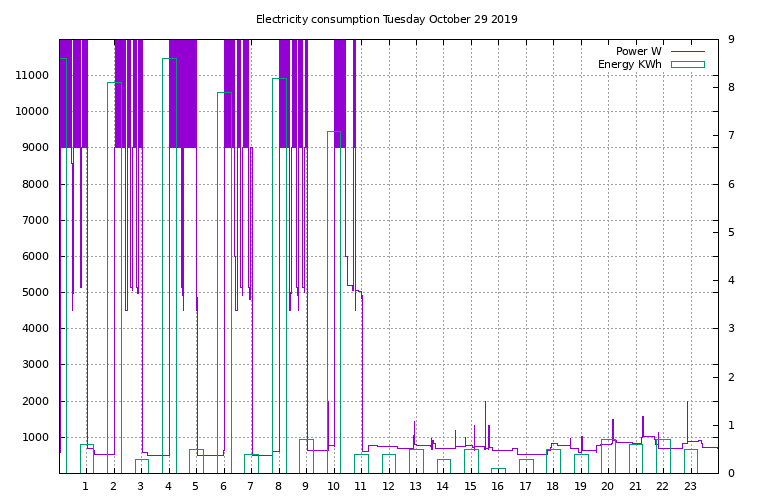Screen dimensions: 768x500
Task: Select the 5000 power axis label
Action: coord(35,292)
